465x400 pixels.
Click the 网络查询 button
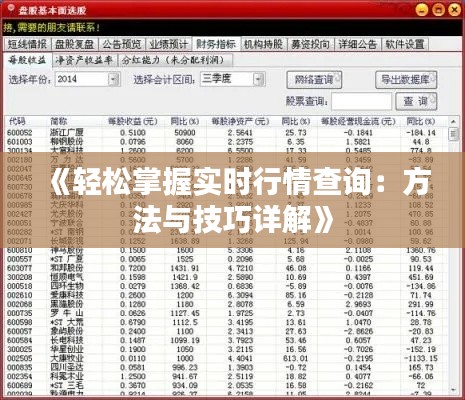coord(314,80)
